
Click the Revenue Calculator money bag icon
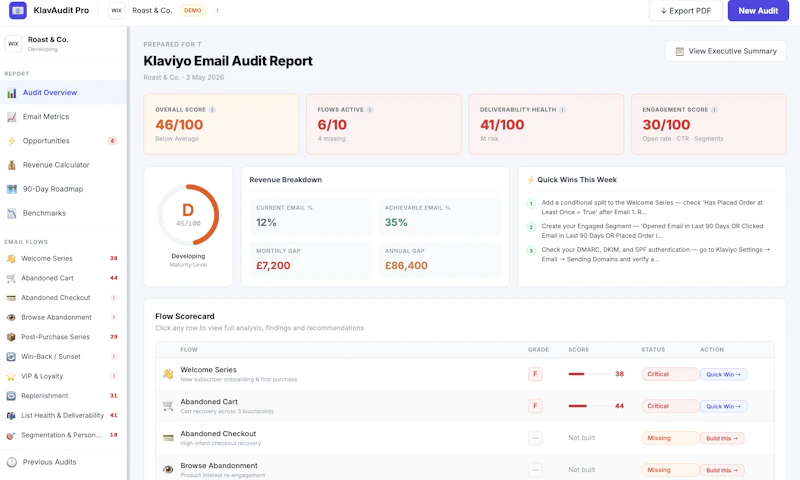[11, 165]
